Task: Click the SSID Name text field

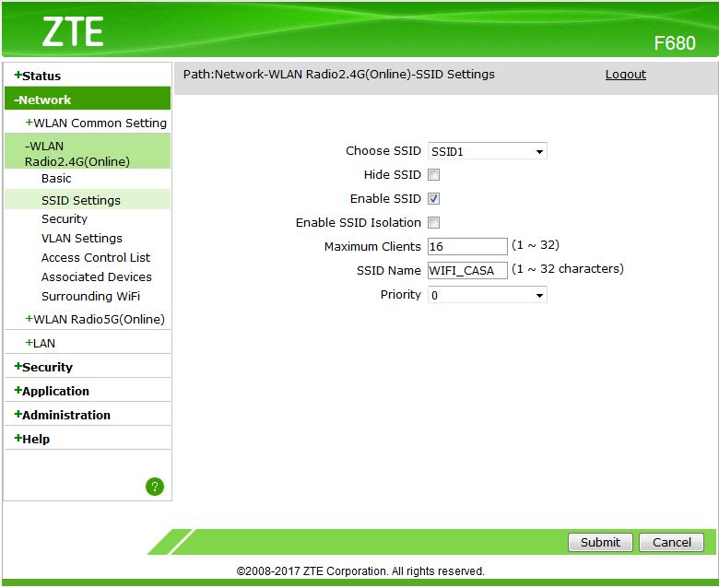Action: 467,270
